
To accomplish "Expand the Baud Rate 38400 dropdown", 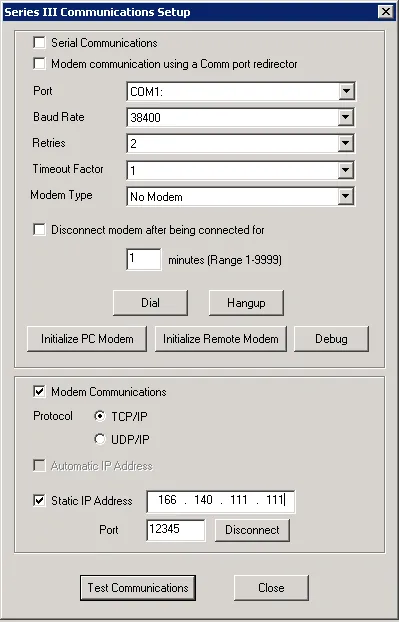I will [x=346, y=117].
